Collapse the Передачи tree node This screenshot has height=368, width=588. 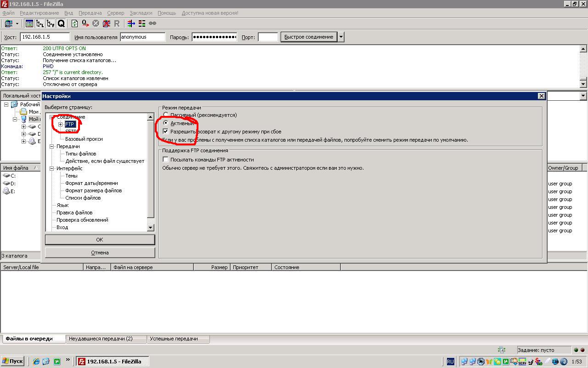pyautogui.click(x=52, y=146)
